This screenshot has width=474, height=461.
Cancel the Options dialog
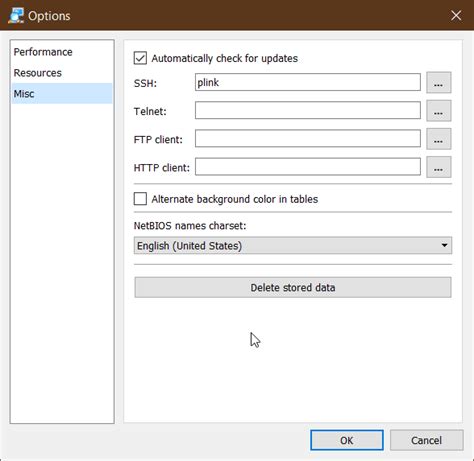tap(427, 440)
